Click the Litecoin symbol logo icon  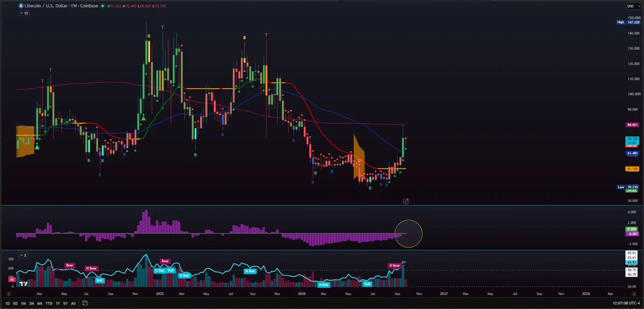(21, 6)
